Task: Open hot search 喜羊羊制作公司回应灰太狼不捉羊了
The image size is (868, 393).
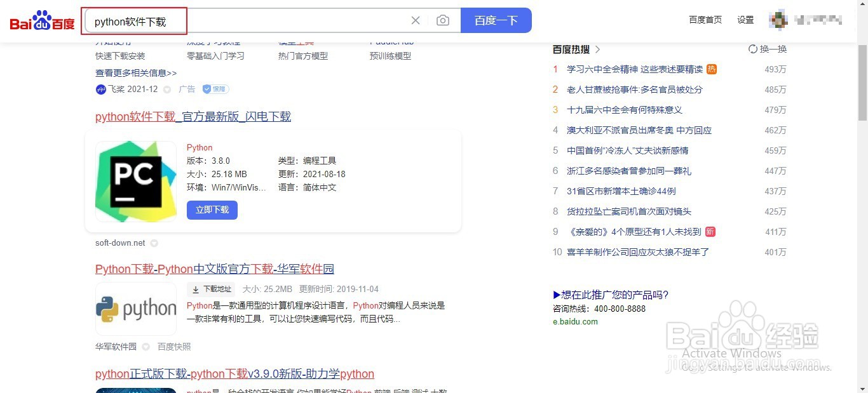Action: coord(638,252)
